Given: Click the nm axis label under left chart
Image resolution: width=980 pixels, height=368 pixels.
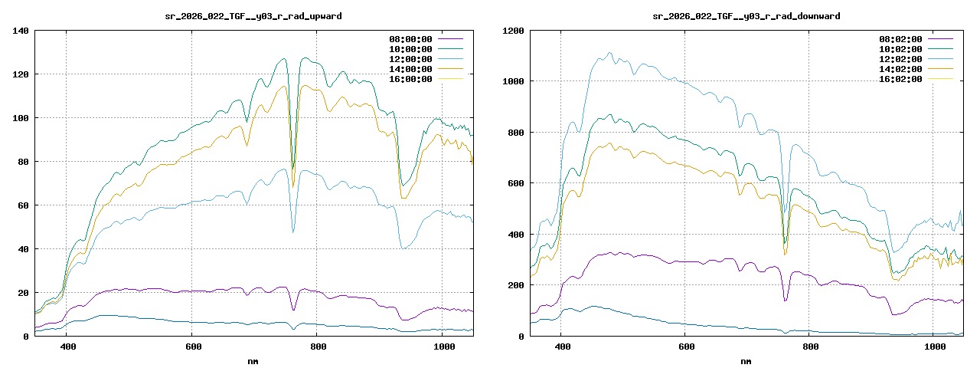Looking at the screenshot, I should click(253, 360).
